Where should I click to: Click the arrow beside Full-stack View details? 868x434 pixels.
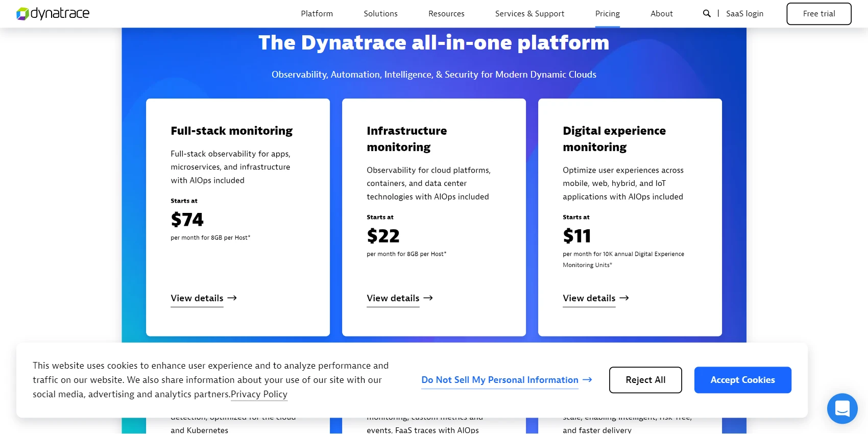click(x=232, y=298)
